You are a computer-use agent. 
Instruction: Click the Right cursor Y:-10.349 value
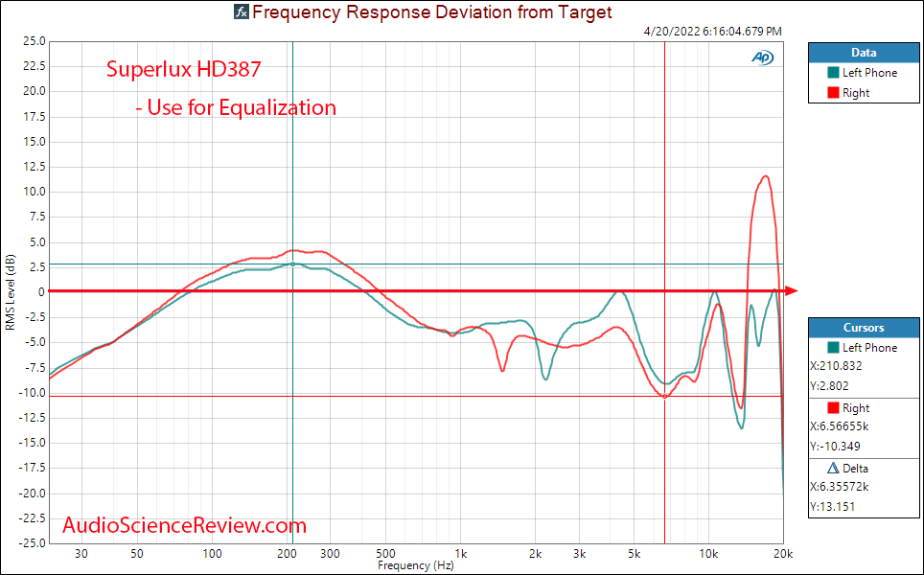tap(835, 446)
